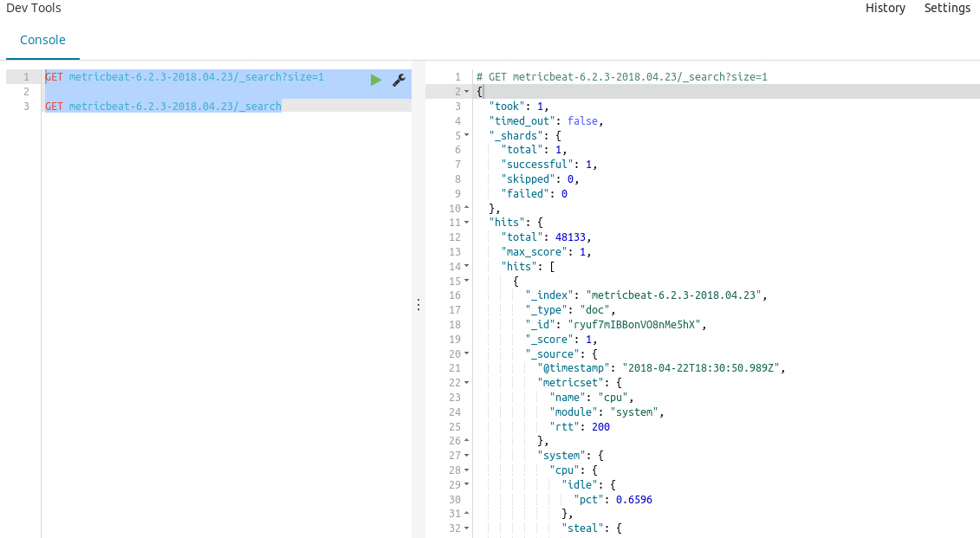Image resolution: width=980 pixels, height=538 pixels.
Task: Click the "timed_out": false line
Action: [546, 120]
